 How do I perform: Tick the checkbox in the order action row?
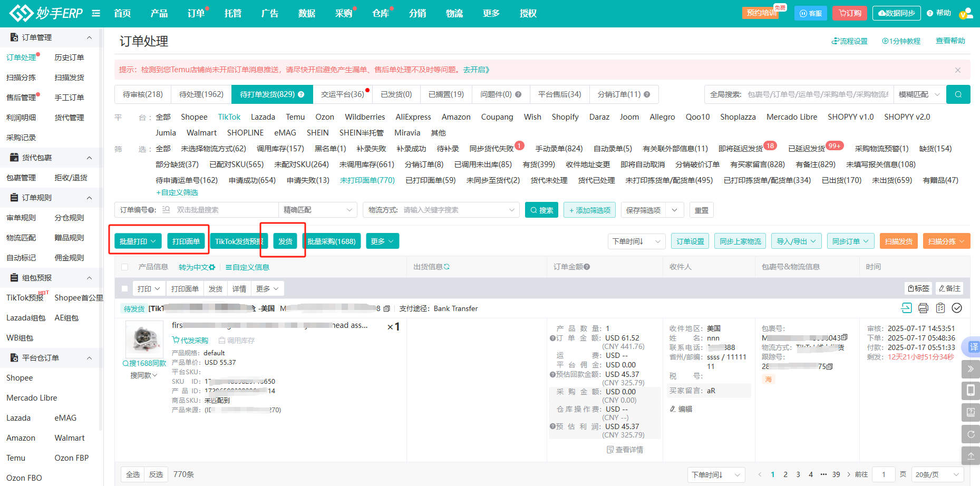click(125, 289)
